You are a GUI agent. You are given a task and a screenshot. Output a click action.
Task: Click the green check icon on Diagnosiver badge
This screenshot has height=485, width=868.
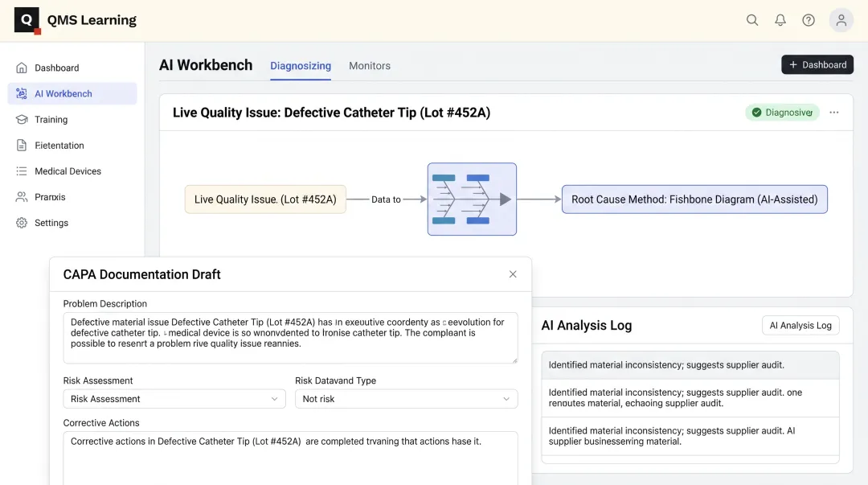756,113
